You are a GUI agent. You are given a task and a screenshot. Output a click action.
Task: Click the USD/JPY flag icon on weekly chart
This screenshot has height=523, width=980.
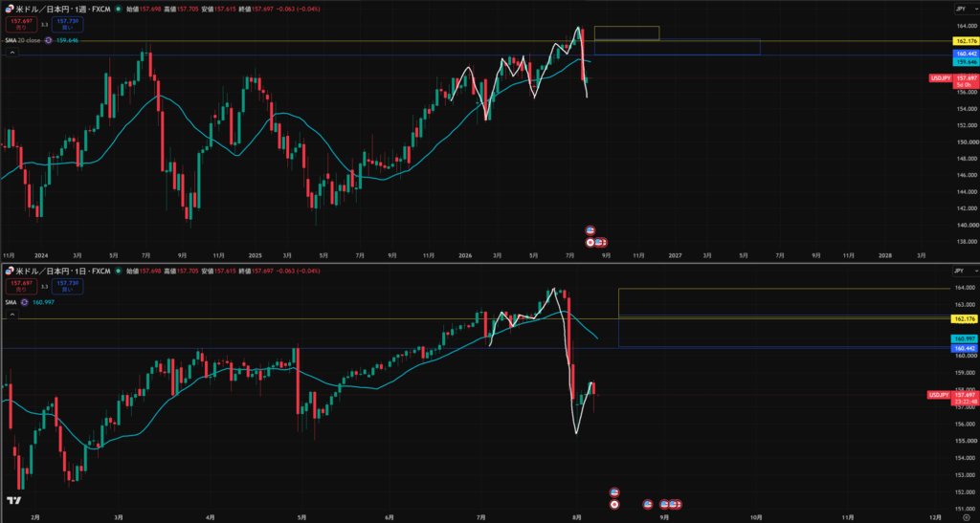(10, 10)
